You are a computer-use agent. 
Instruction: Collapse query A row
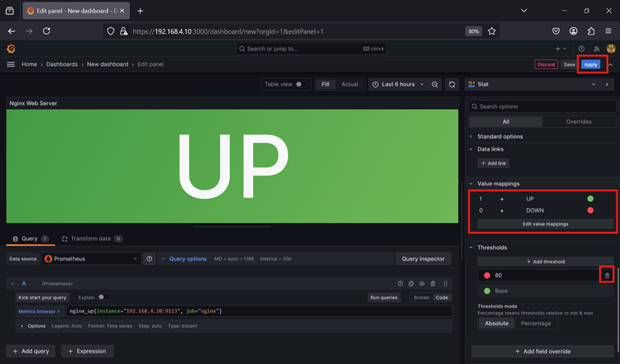coord(13,284)
